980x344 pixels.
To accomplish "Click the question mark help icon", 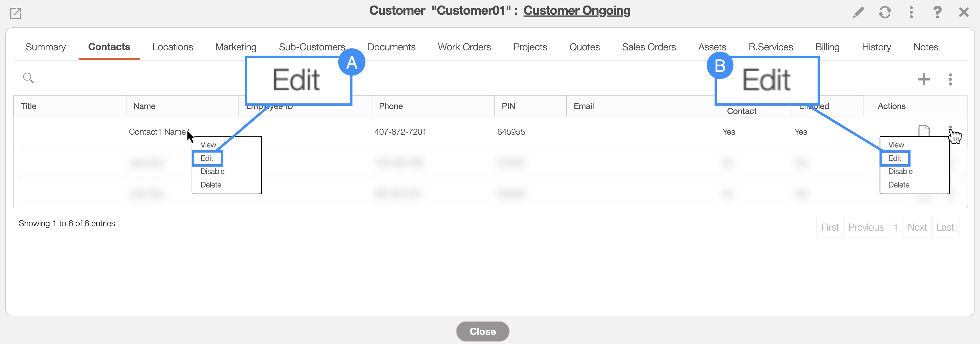I will (937, 12).
